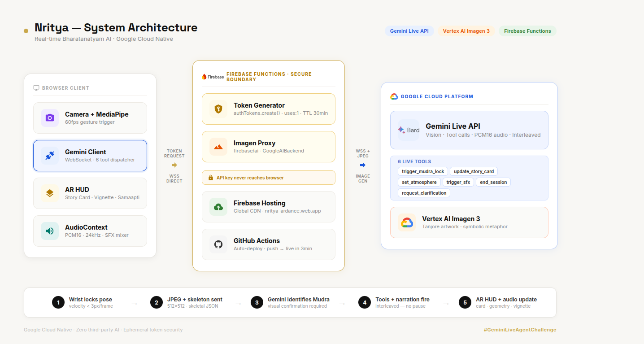The width and height of the screenshot is (644, 344).
Task: Click the cloud upload icon in Firebase Hosting
Action: pos(218,207)
